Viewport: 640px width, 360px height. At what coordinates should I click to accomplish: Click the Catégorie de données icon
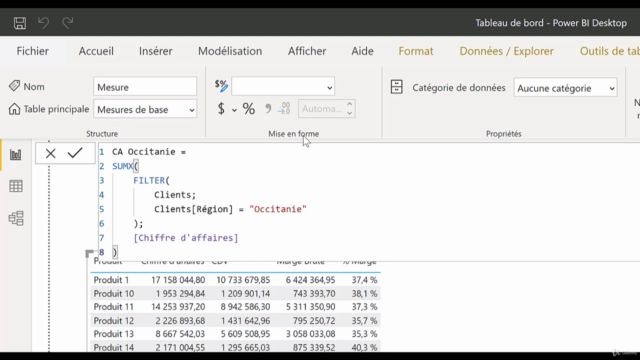pos(396,87)
